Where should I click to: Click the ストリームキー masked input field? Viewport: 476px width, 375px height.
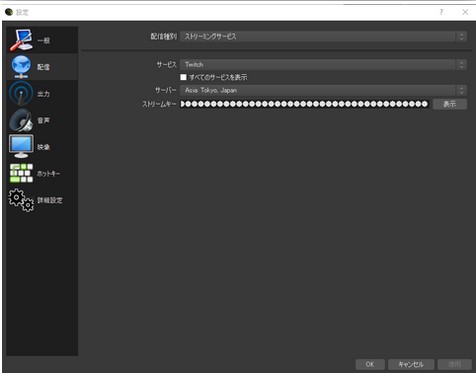coord(304,104)
